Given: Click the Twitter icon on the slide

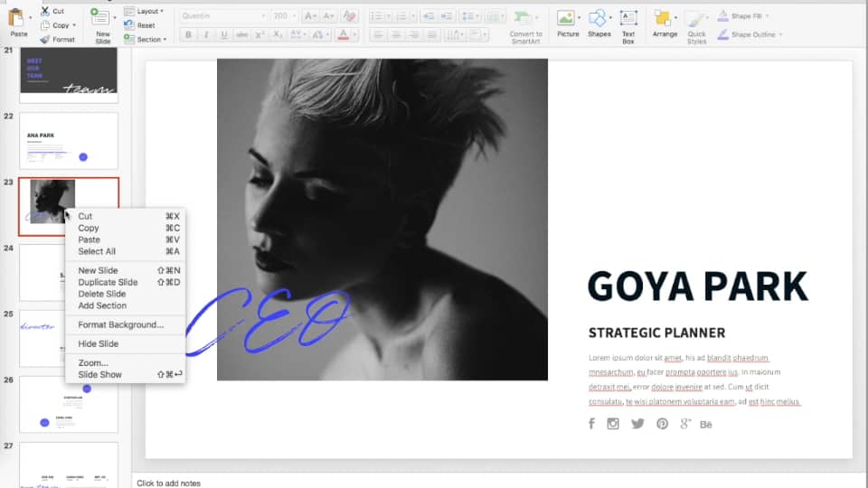Looking at the screenshot, I should pyautogui.click(x=637, y=424).
